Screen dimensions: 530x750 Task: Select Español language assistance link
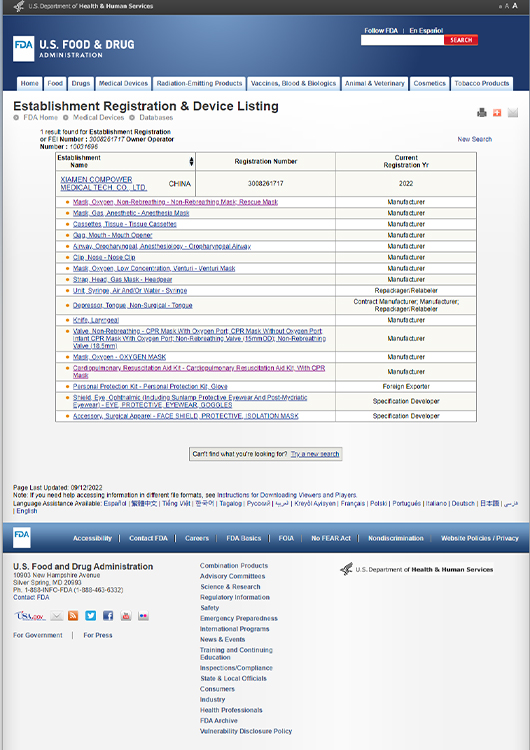click(x=115, y=503)
